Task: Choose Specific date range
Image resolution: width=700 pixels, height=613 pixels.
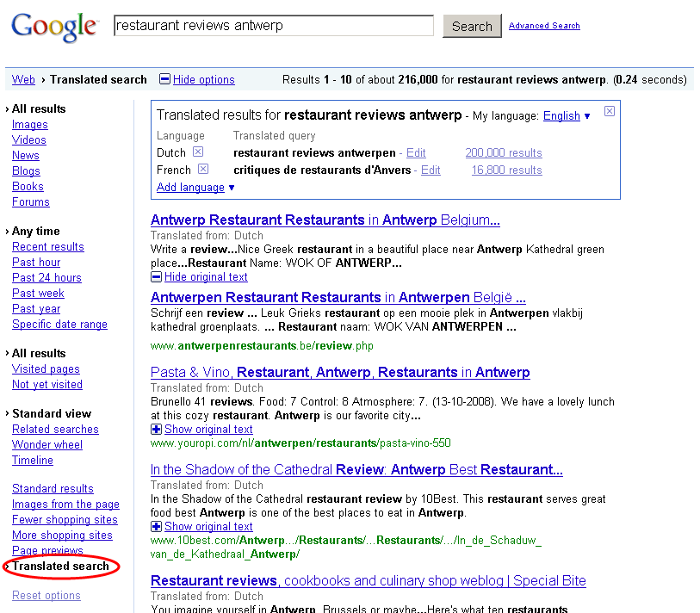Action: coord(59,324)
